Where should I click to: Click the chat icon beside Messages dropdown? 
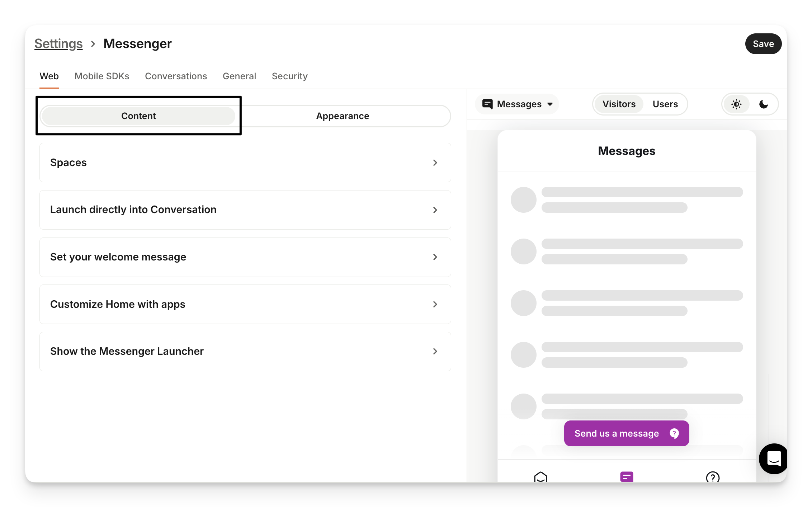[487, 104]
